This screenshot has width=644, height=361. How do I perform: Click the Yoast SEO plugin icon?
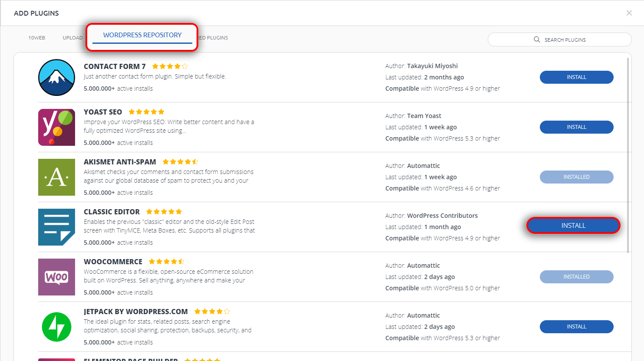pos(56,127)
